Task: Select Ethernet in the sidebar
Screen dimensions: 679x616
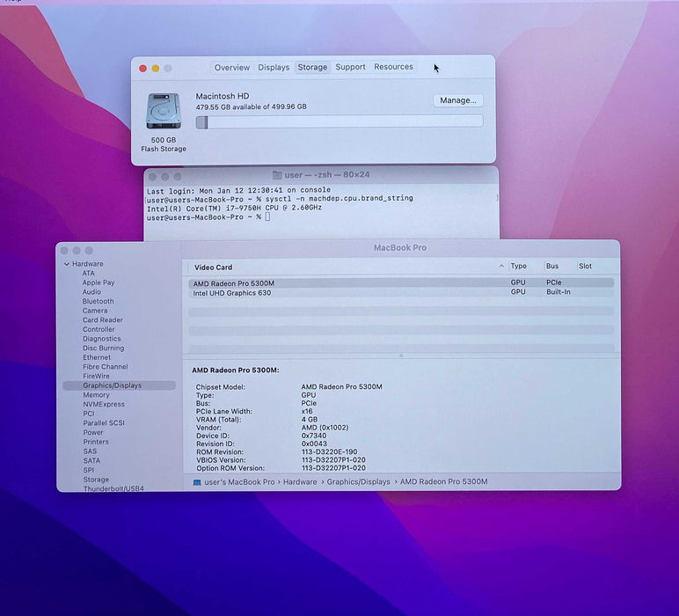Action: pyautogui.click(x=97, y=357)
